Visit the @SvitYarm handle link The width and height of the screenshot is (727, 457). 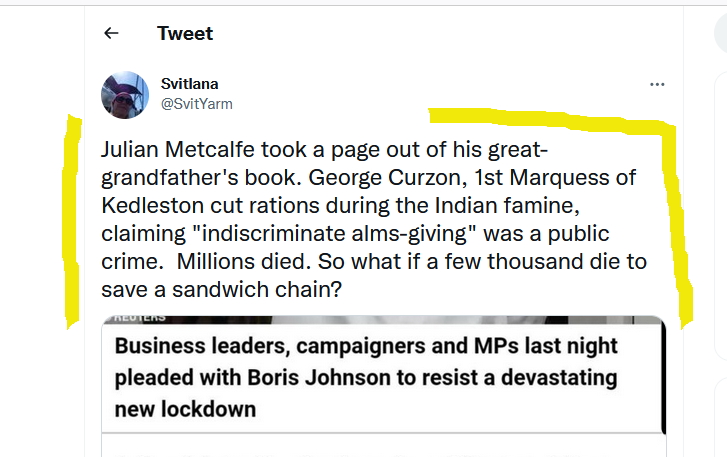tap(197, 103)
